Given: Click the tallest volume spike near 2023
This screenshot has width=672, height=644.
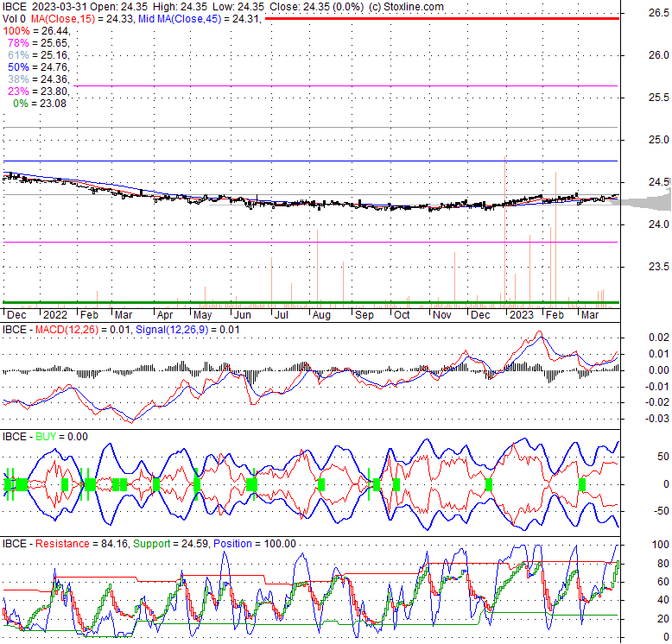Looking at the screenshot, I should pos(505,231).
